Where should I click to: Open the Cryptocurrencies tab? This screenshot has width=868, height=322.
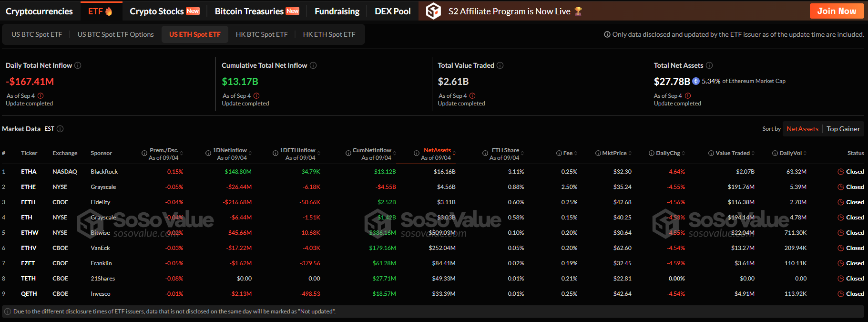pyautogui.click(x=39, y=11)
